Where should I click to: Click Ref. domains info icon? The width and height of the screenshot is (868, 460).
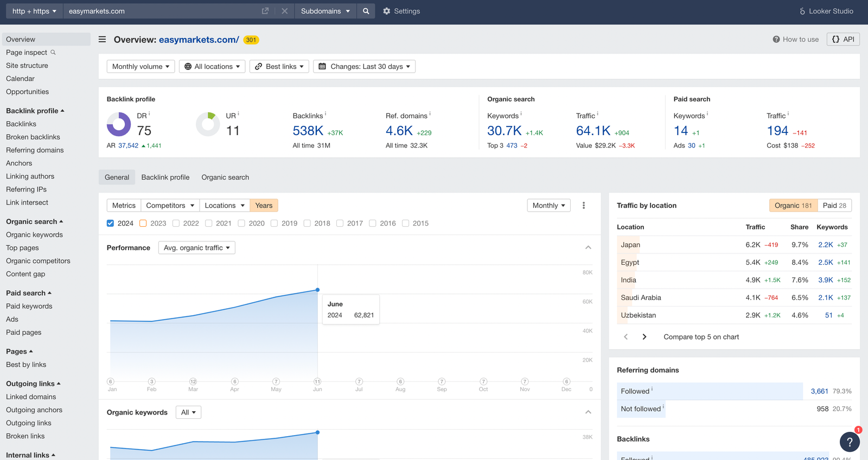(x=430, y=114)
